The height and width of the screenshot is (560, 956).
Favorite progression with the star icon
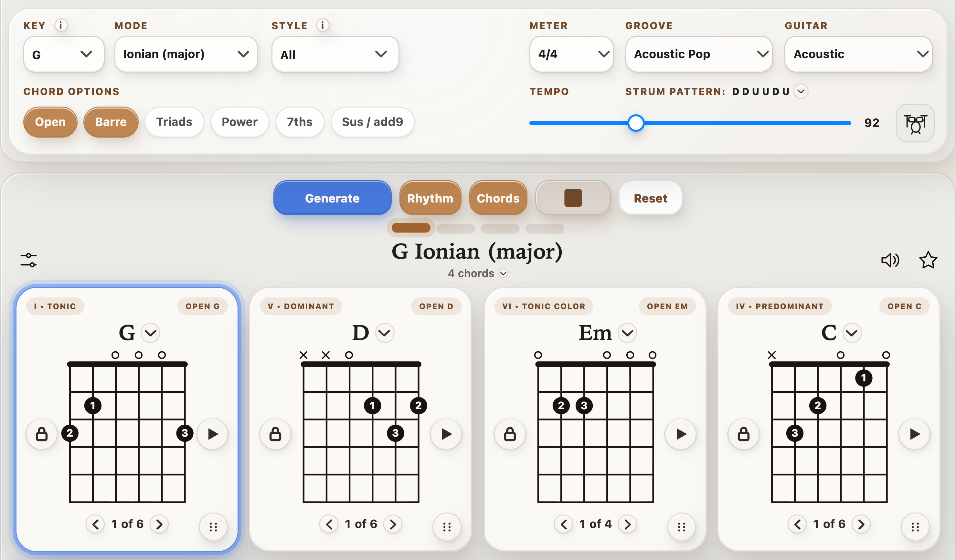[928, 260]
